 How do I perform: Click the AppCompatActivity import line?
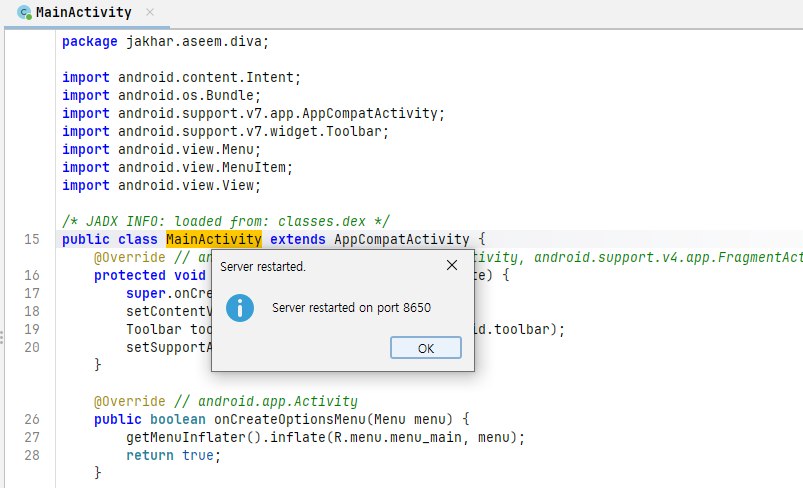click(253, 113)
